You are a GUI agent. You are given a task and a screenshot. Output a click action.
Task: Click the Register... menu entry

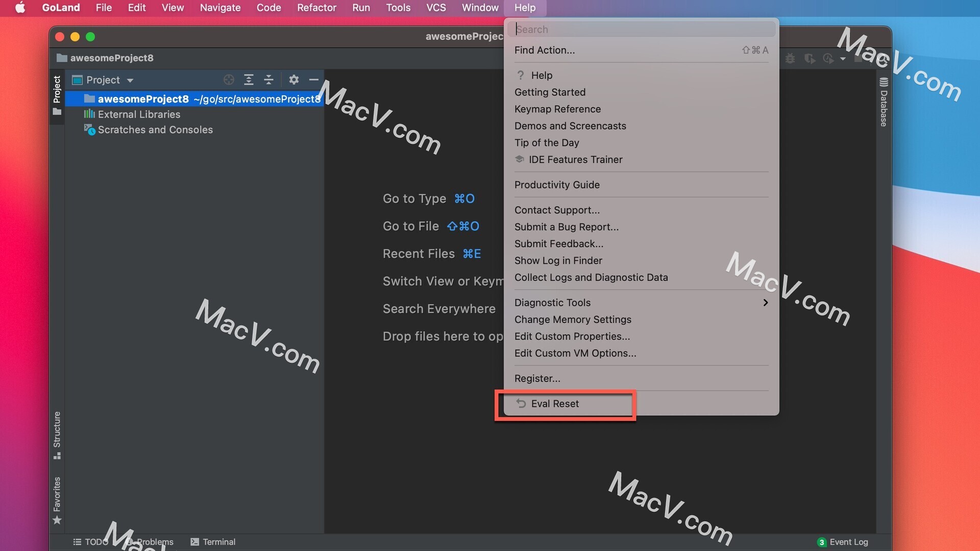point(537,379)
